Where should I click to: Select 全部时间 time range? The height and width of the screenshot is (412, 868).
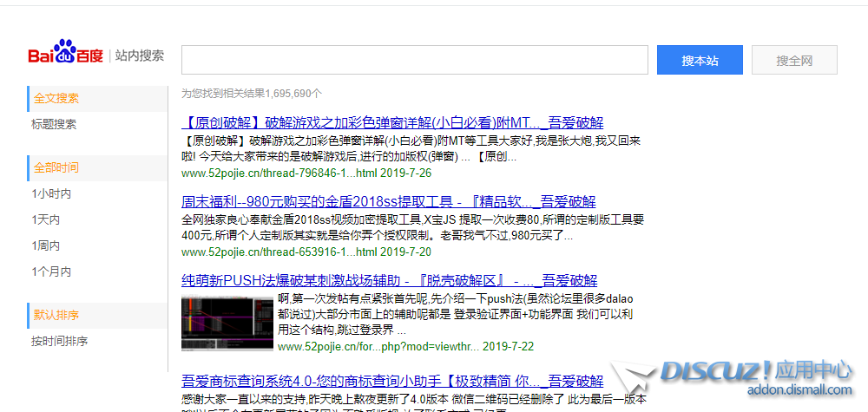click(x=56, y=167)
